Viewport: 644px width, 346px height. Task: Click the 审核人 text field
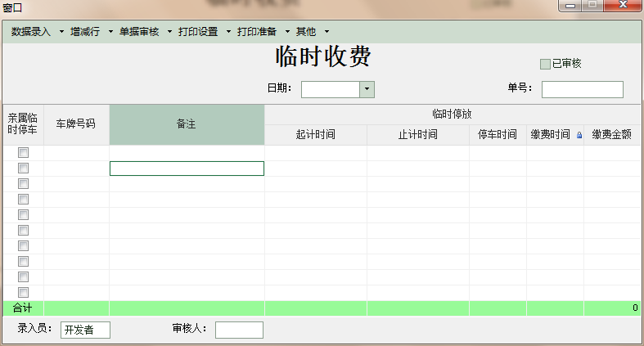[239, 330]
